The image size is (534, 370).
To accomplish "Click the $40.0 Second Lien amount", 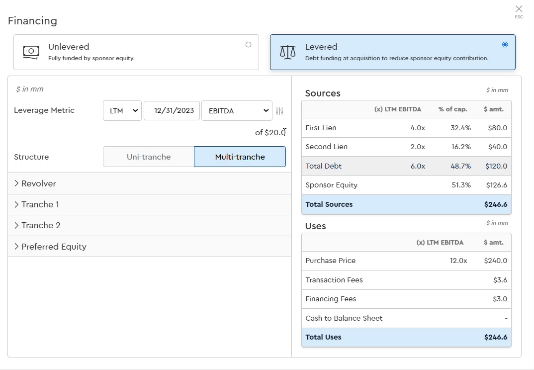I will 497,147.
